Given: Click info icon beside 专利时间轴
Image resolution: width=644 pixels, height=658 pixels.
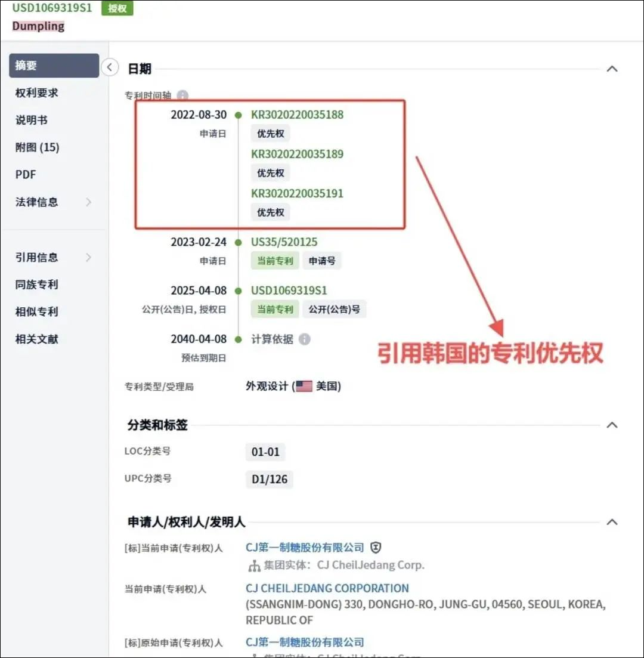Looking at the screenshot, I should tap(182, 95).
